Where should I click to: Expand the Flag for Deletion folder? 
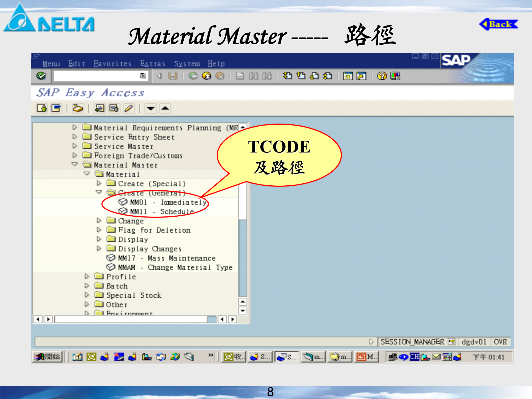click(x=99, y=230)
